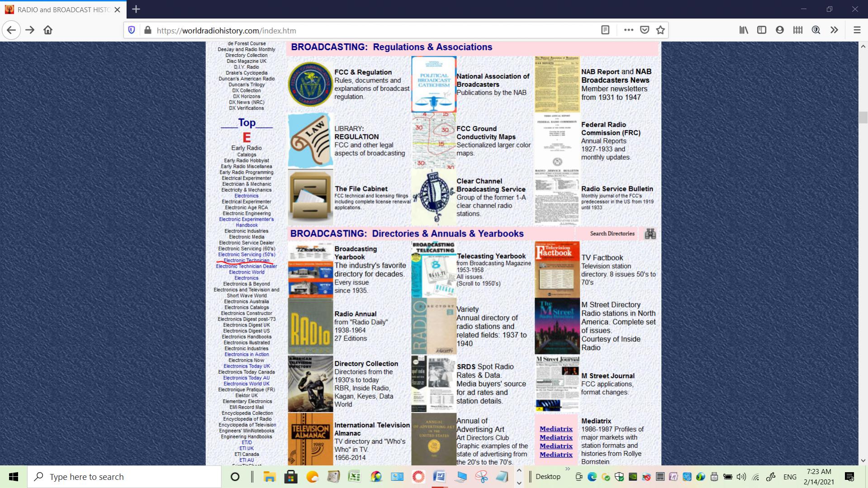Open Directory Collection heading link
868x488 pixels.
(366, 364)
